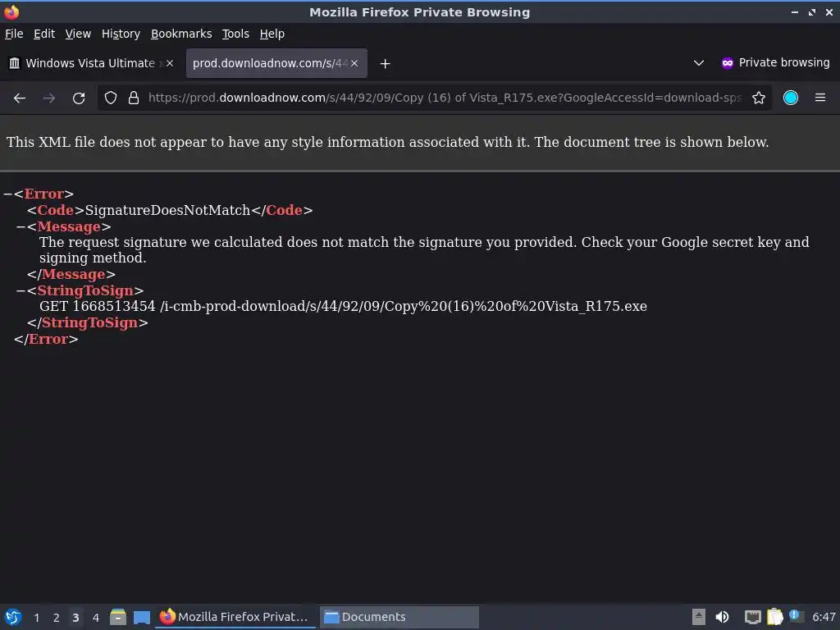Collapse the Message XML node
840x630 pixels.
coord(21,227)
